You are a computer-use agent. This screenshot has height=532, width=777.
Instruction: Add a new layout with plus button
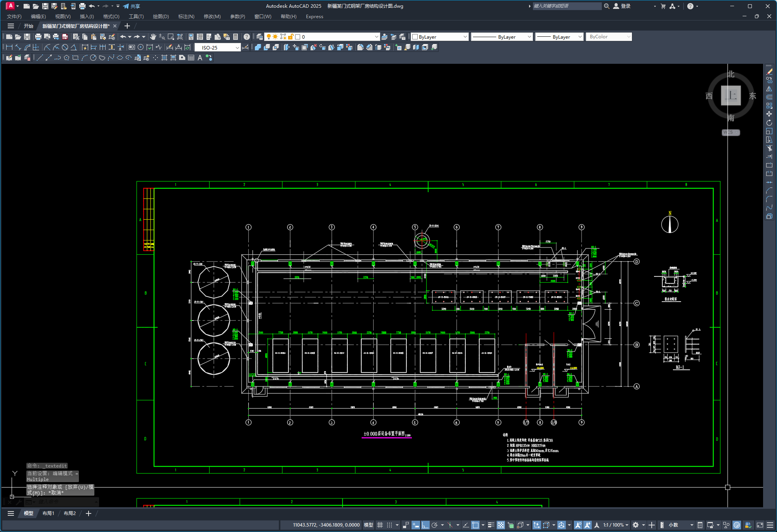[89, 513]
